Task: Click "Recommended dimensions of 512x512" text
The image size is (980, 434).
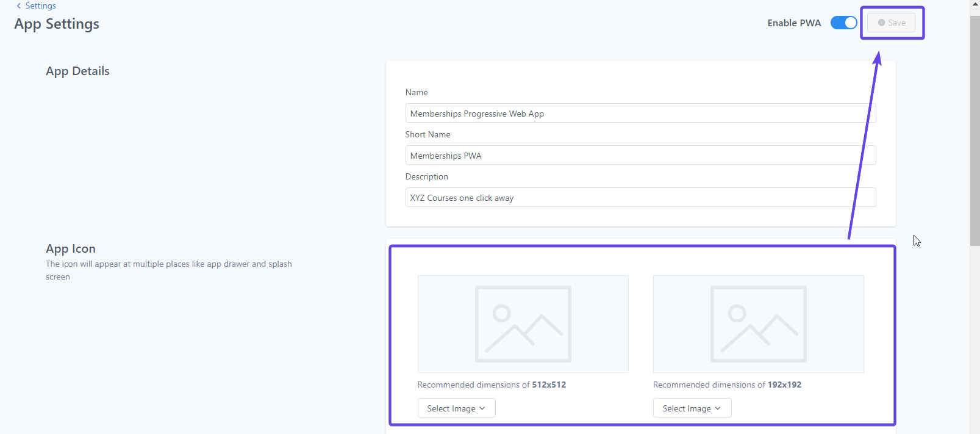Action: 492,385
